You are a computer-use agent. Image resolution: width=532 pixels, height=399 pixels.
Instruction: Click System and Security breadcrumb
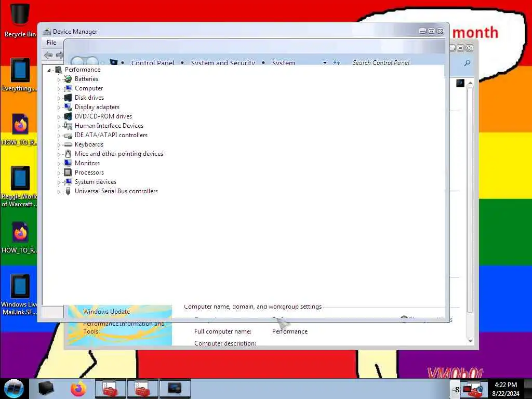(223, 63)
